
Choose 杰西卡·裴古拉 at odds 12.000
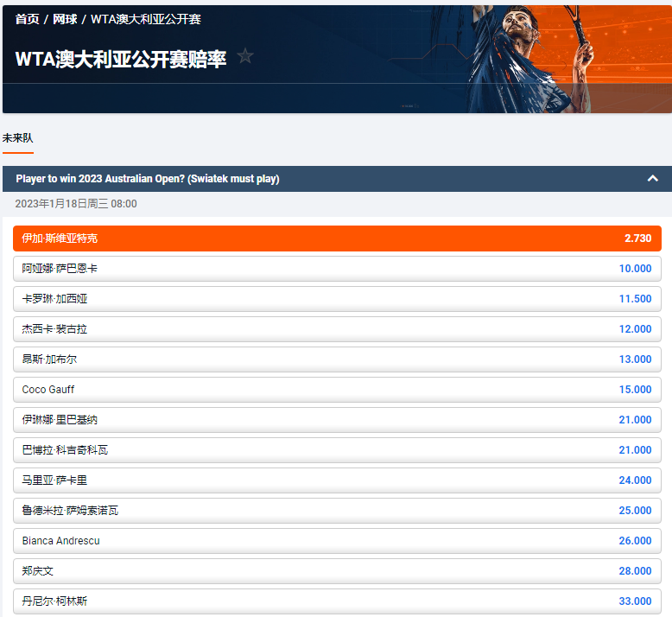click(337, 329)
